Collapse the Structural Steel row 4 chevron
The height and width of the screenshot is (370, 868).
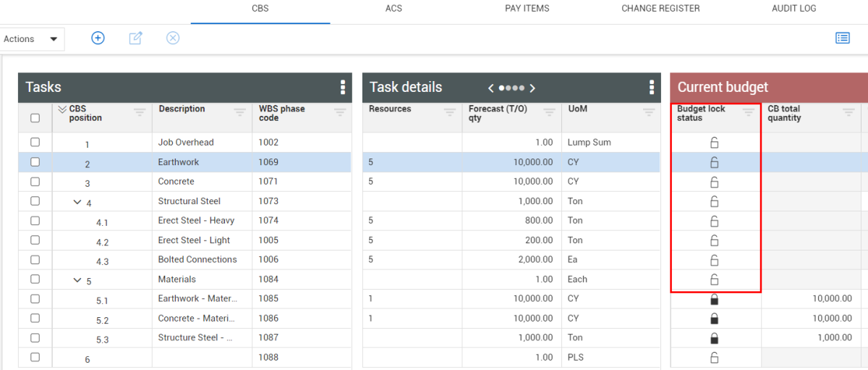77,202
